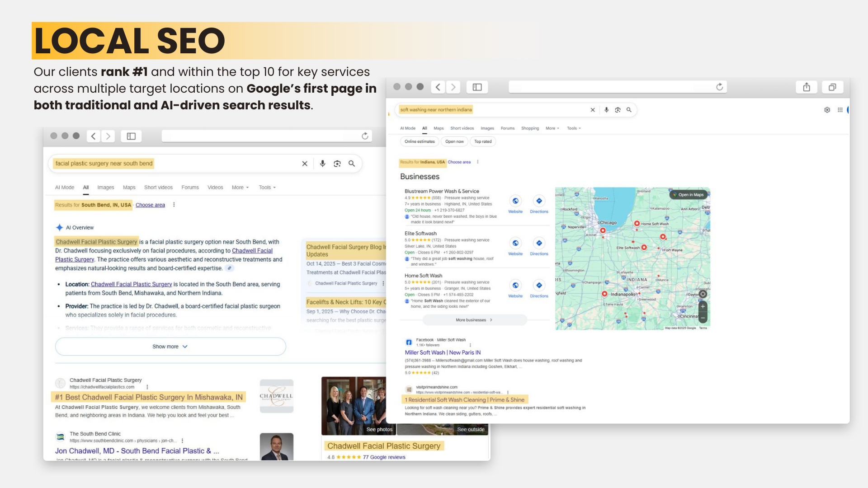Open 'Jon Chadwell, MD' search result

[137, 451]
